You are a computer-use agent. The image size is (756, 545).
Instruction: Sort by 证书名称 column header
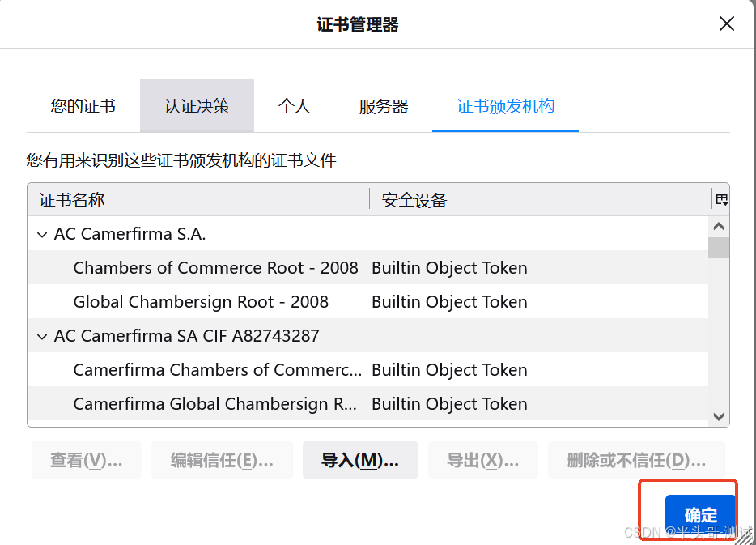click(198, 199)
